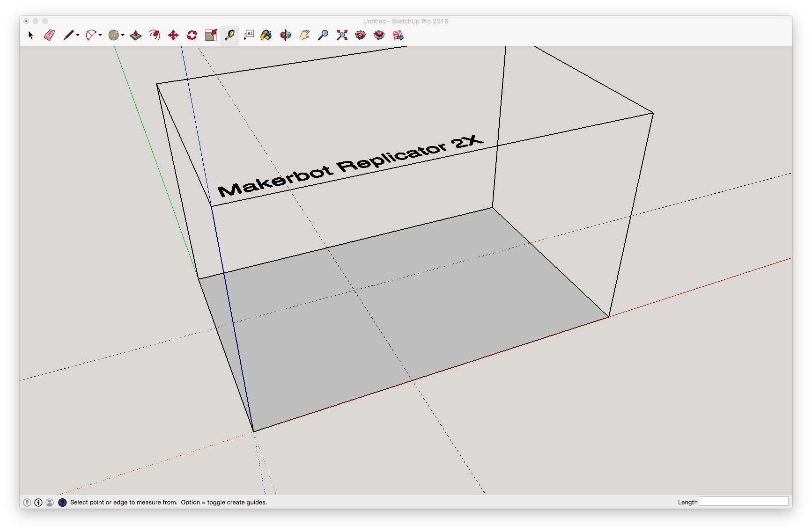This screenshot has height=532, width=812.
Task: Click the 'Select point or edge' status text
Action: 169,503
